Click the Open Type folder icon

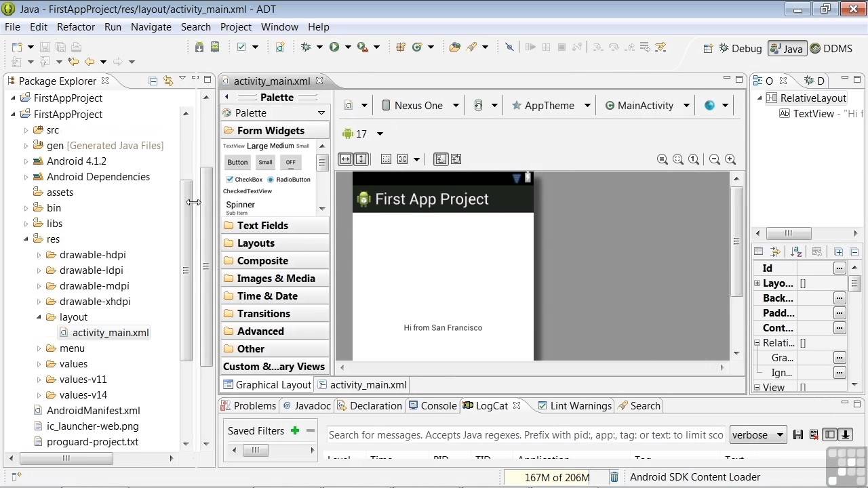[455, 47]
